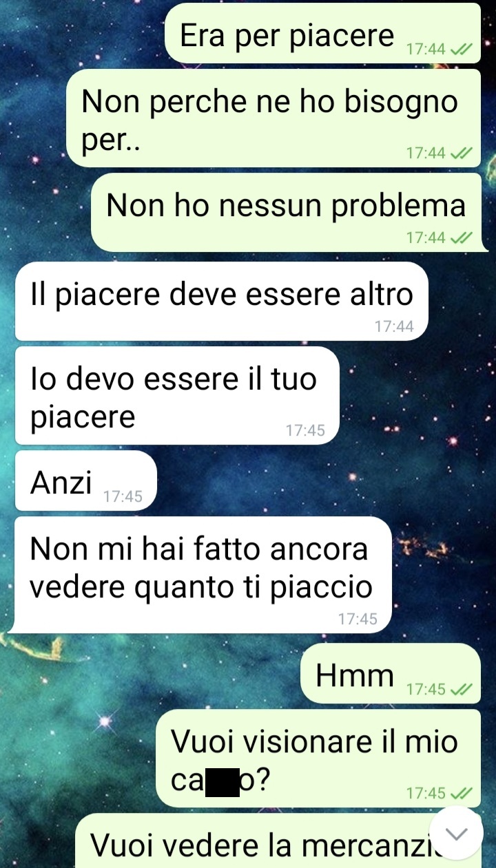Select the 'Non ho nessun problema' message
Viewport: 496px width, 868px height.
point(288,212)
